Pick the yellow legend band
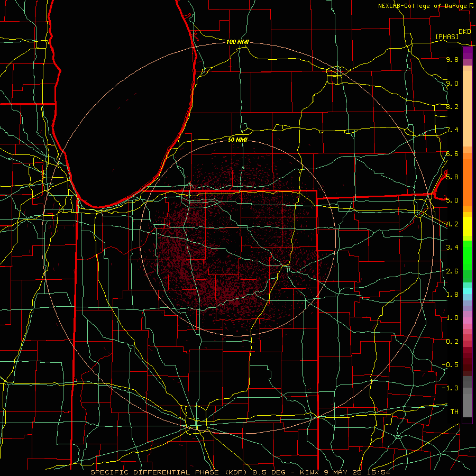Screen dimensions: 476x476 (467, 226)
